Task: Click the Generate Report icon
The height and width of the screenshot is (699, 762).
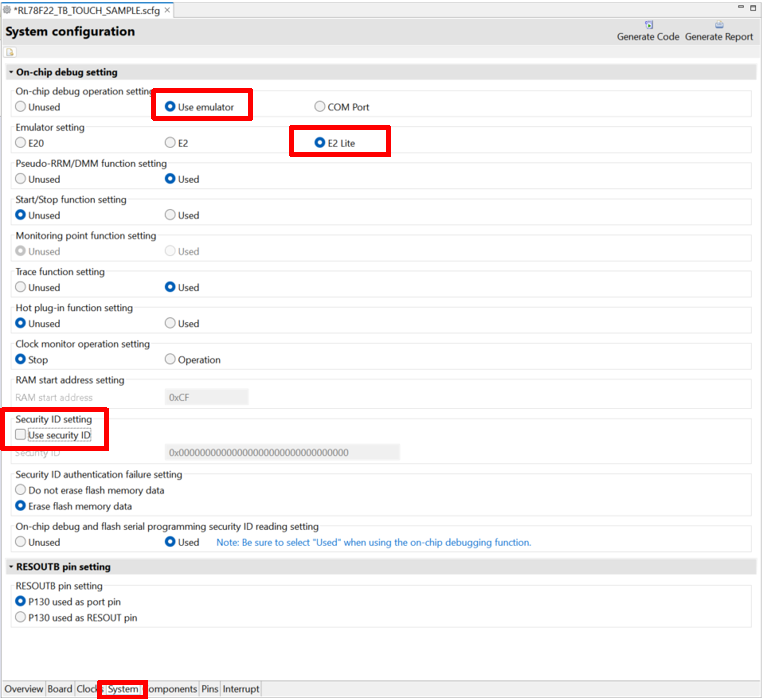Action: click(x=719, y=24)
